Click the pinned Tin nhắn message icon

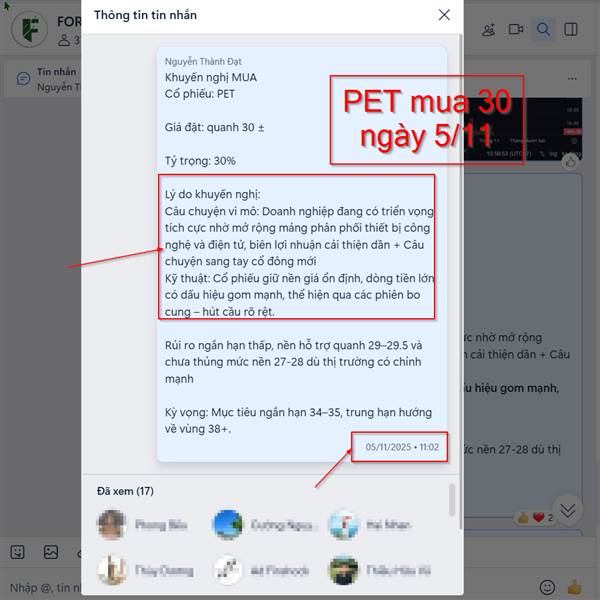click(23, 79)
